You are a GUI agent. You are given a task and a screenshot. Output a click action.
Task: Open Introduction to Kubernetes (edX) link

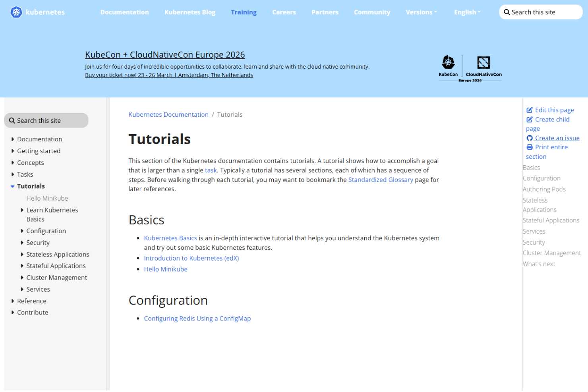(191, 258)
